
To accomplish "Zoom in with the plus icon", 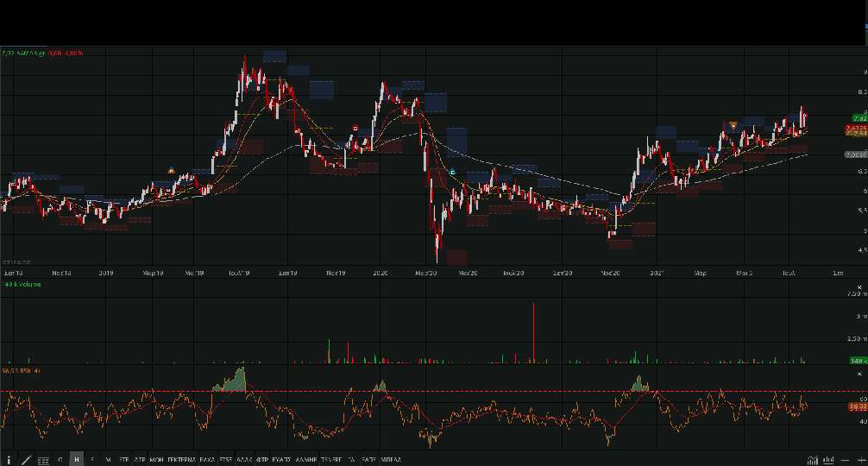I will coord(861,460).
